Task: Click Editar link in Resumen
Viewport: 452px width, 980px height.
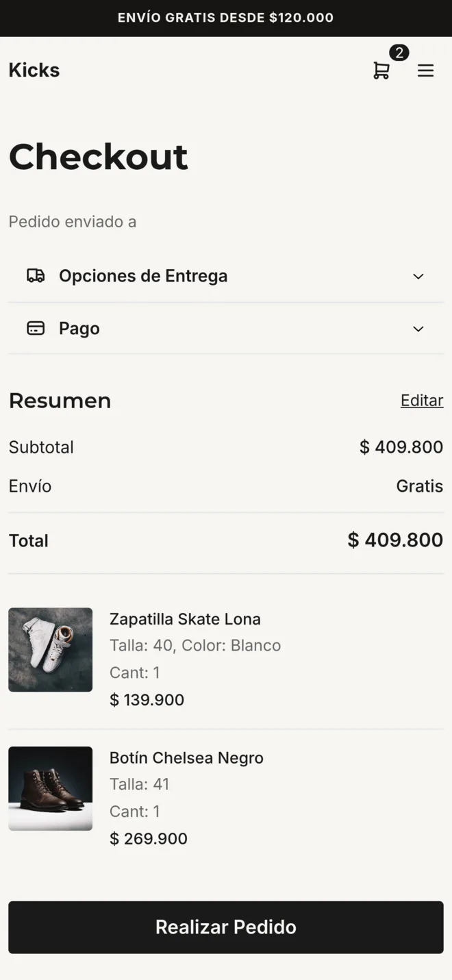Action: (x=422, y=401)
